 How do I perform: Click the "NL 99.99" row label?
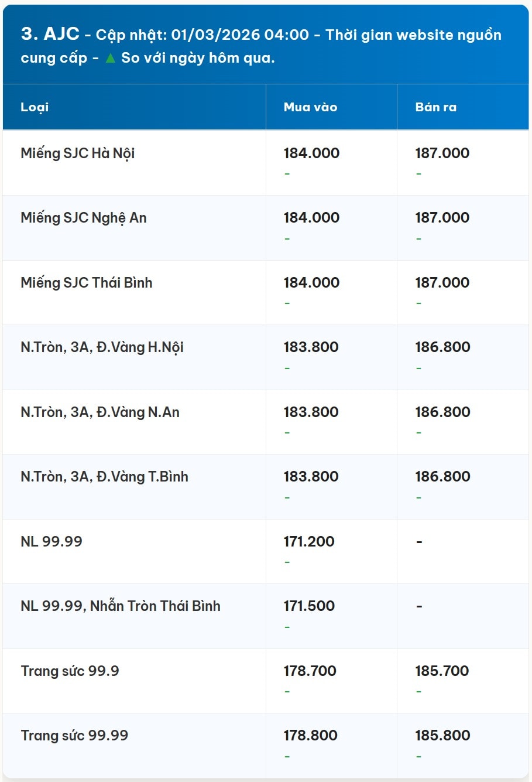tap(52, 542)
